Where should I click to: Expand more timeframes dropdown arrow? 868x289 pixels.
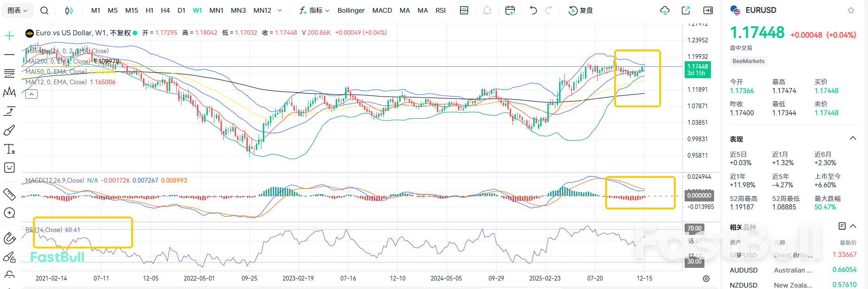280,10
